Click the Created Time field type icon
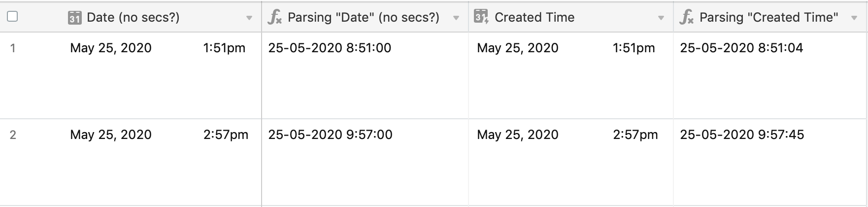 click(481, 17)
